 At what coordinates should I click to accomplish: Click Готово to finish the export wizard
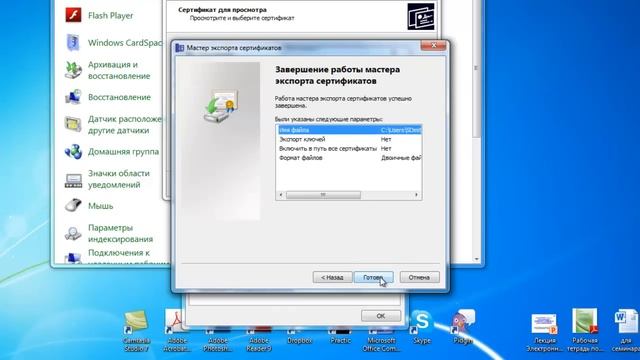pos(373,277)
